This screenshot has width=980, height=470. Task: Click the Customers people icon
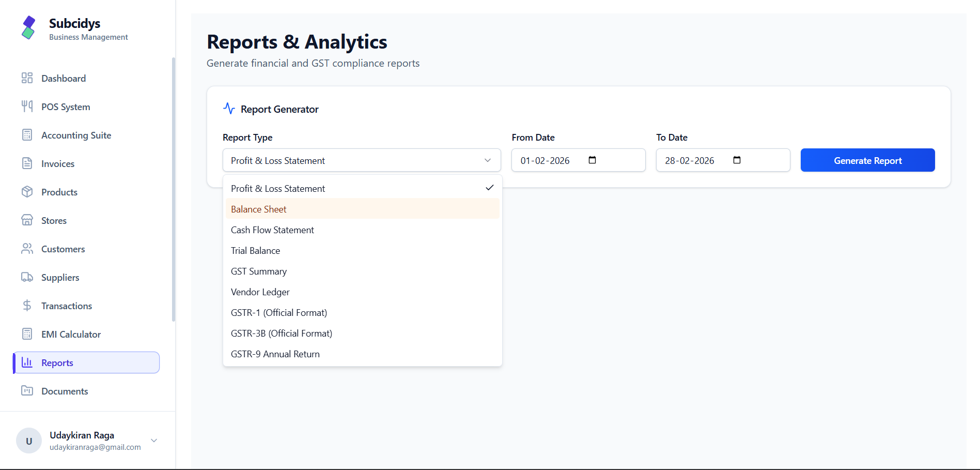pyautogui.click(x=27, y=249)
